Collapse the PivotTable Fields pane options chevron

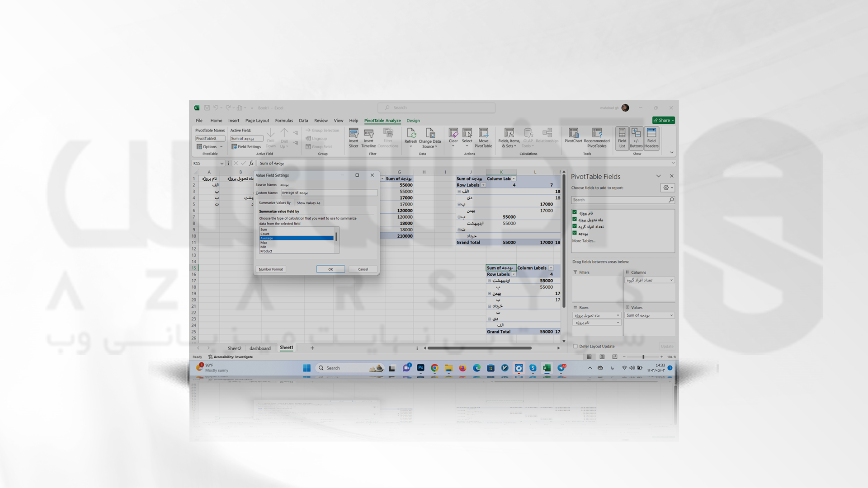pyautogui.click(x=658, y=176)
